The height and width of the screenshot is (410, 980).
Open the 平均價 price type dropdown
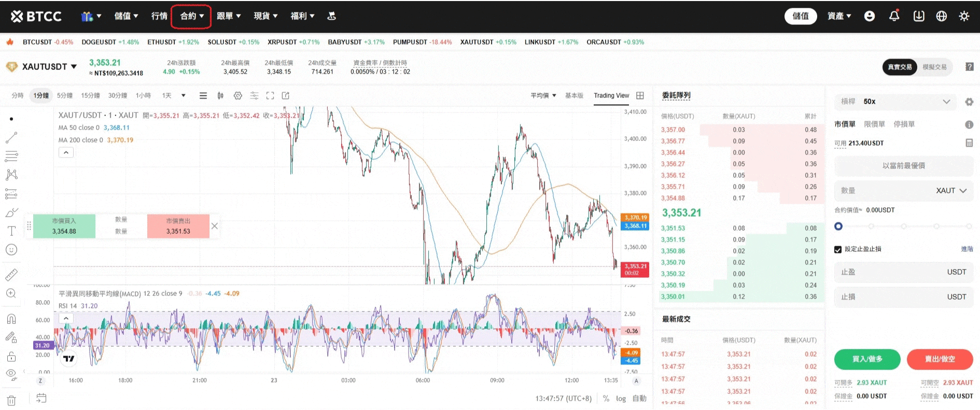click(543, 95)
